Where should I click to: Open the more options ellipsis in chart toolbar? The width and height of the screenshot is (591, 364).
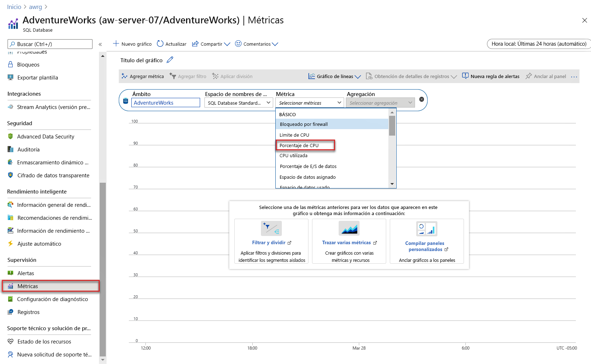(574, 77)
